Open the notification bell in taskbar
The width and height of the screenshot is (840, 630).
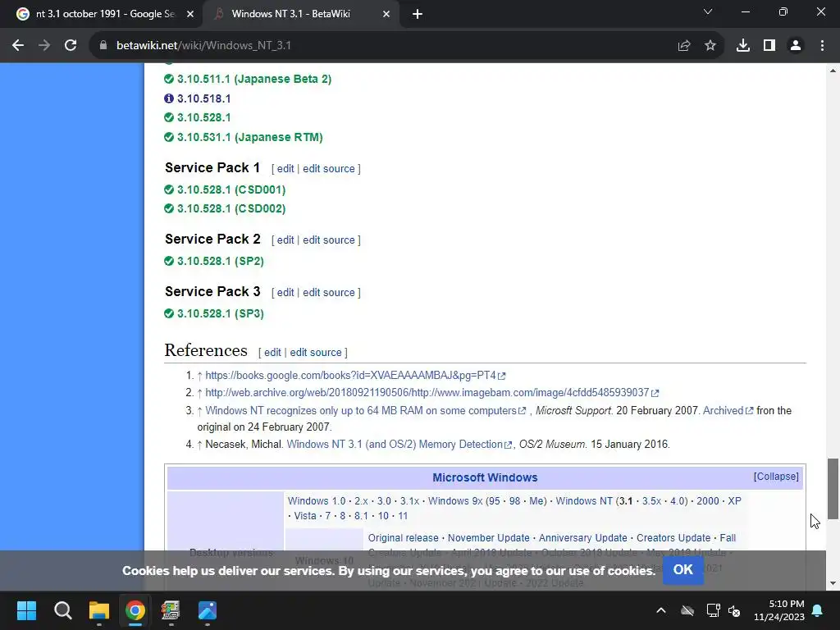tap(818, 610)
